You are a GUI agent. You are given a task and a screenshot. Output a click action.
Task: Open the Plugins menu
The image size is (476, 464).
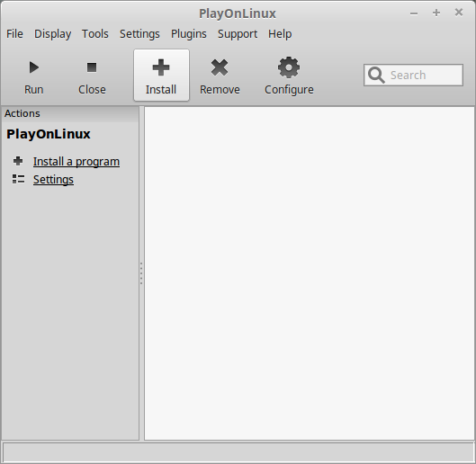point(189,34)
